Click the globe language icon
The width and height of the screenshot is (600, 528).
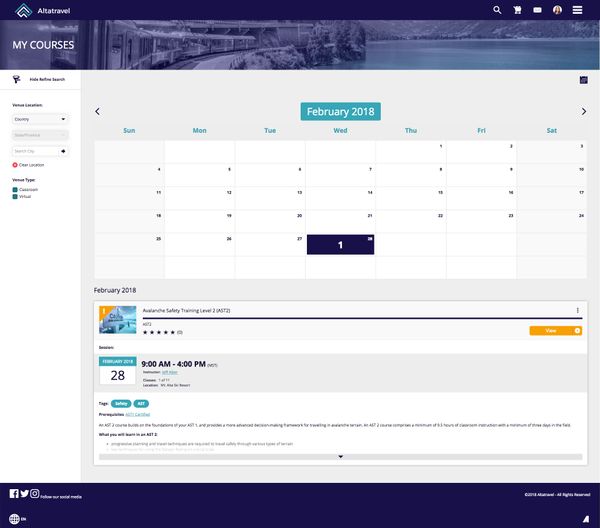point(14,519)
